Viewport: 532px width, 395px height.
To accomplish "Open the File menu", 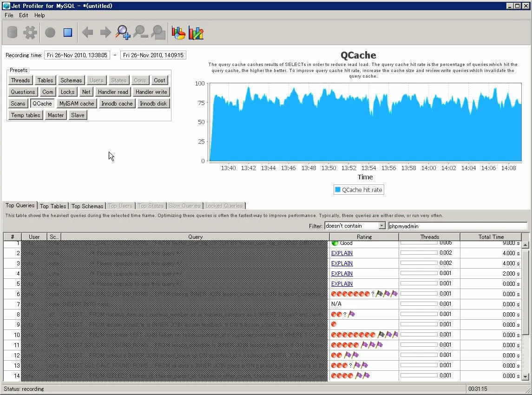I will tap(8, 15).
